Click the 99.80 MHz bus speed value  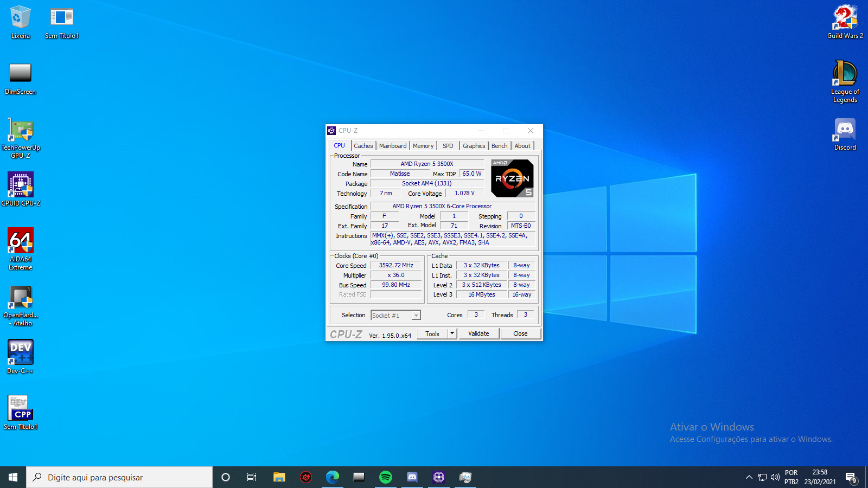coord(396,285)
